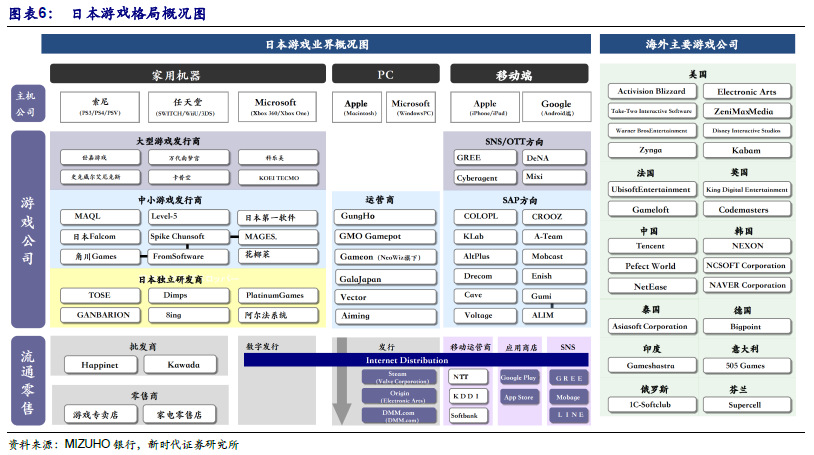
Task: Click the Spike Chunsoft box
Action: coord(189,237)
